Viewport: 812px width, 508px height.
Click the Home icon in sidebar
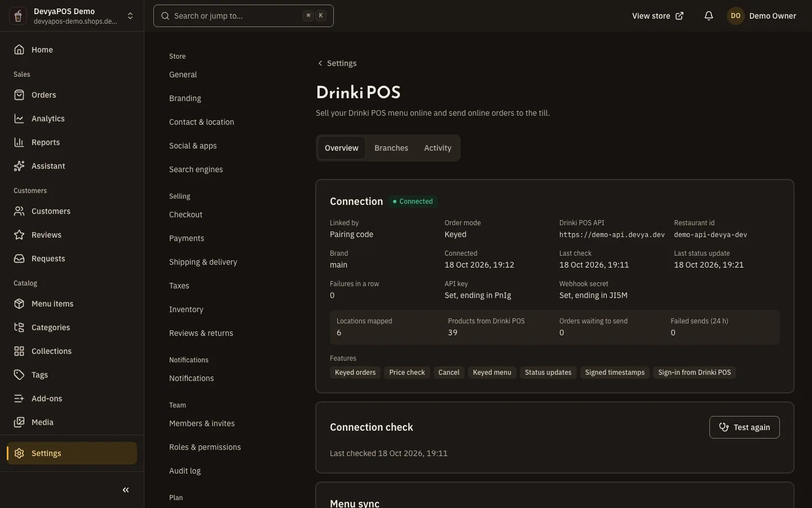pos(19,50)
